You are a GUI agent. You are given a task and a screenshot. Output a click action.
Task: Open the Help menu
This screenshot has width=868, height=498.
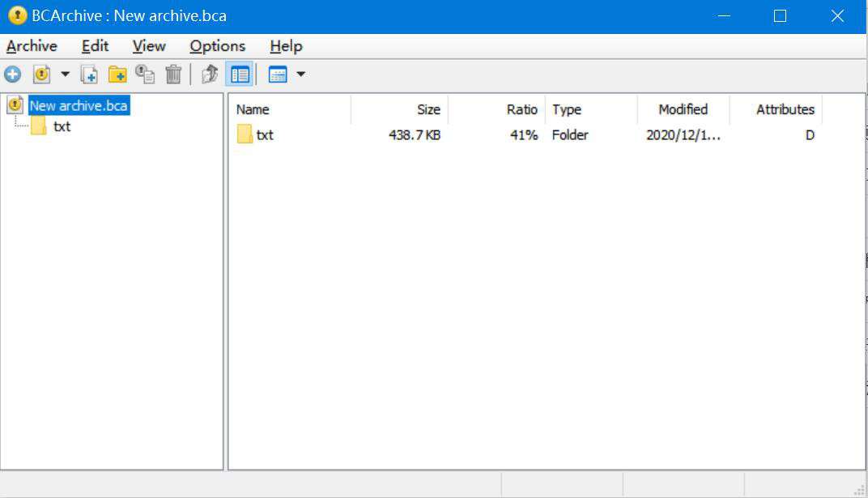tap(286, 46)
